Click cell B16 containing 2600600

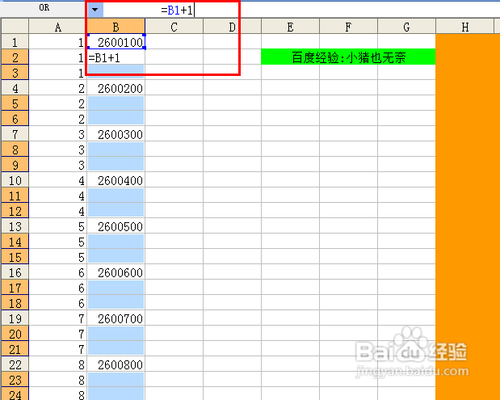pos(116,272)
